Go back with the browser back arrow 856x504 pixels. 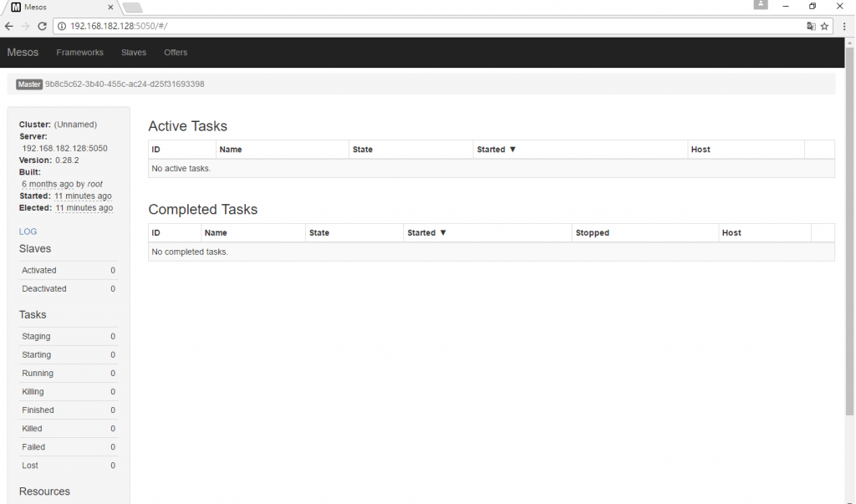tap(8, 26)
